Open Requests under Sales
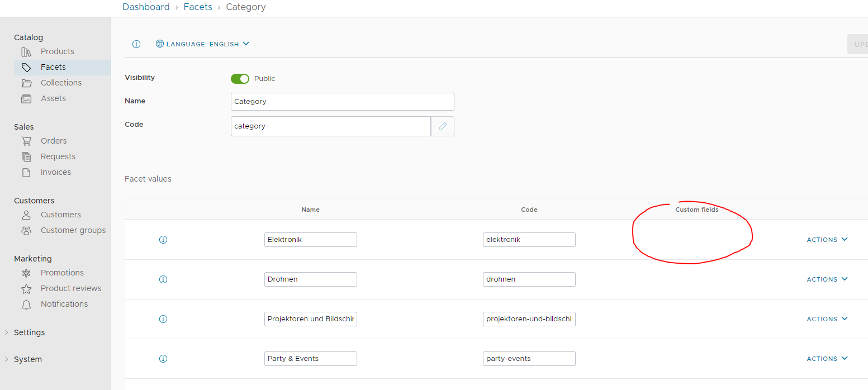The height and width of the screenshot is (390, 868). (x=58, y=156)
